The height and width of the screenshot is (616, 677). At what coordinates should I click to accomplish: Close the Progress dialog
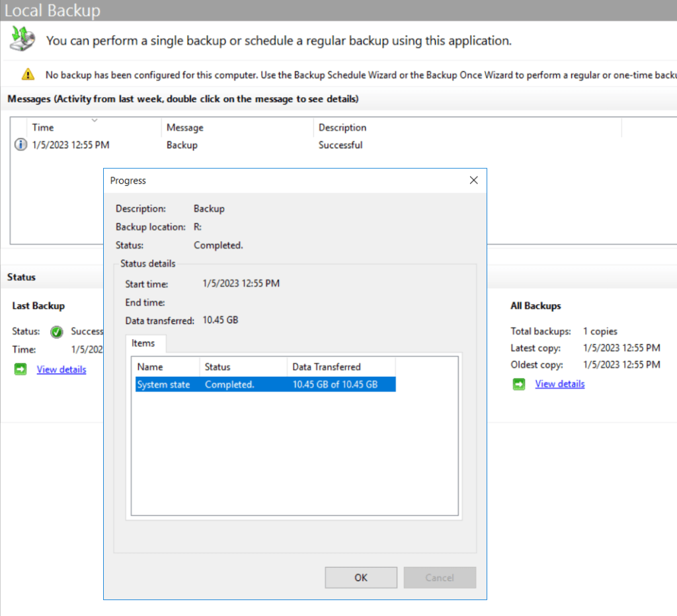[x=473, y=180]
